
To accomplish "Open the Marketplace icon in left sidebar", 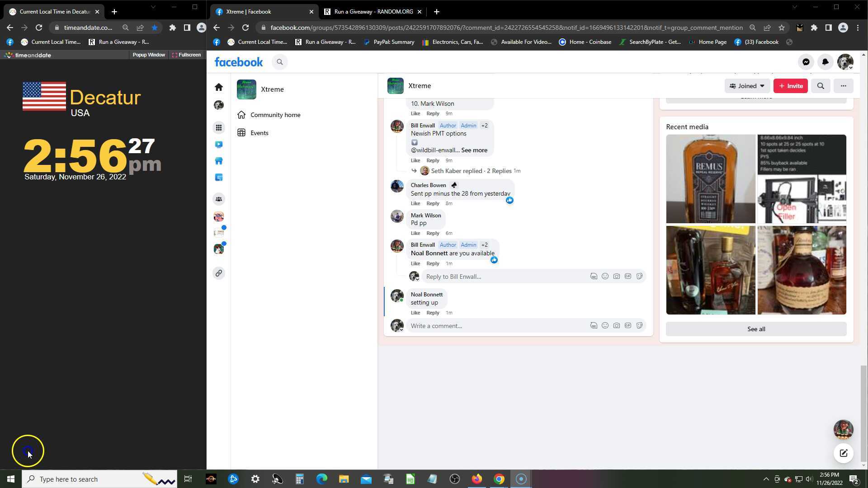I will (219, 161).
